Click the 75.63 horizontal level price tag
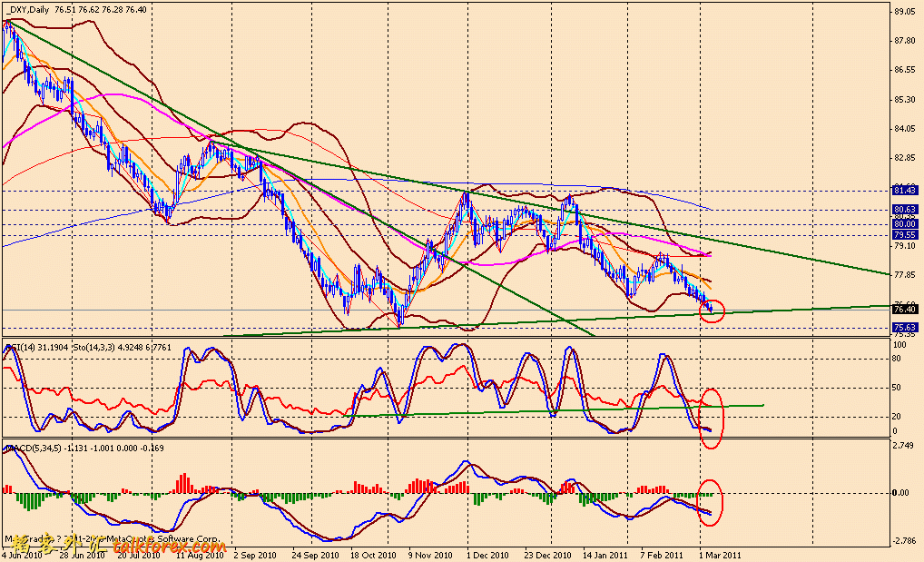The width and height of the screenshot is (924, 562). [905, 327]
